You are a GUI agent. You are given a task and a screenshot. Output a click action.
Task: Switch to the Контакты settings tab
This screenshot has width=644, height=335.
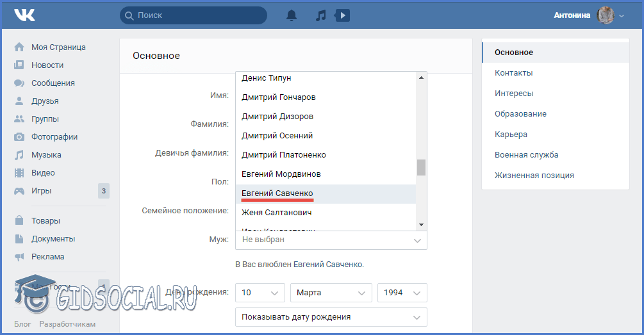[513, 73]
